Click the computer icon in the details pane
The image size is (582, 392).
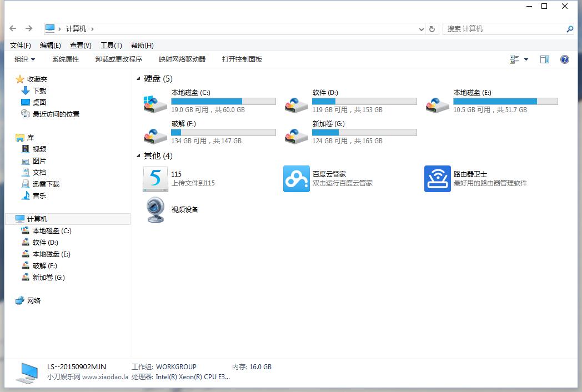pyautogui.click(x=27, y=373)
